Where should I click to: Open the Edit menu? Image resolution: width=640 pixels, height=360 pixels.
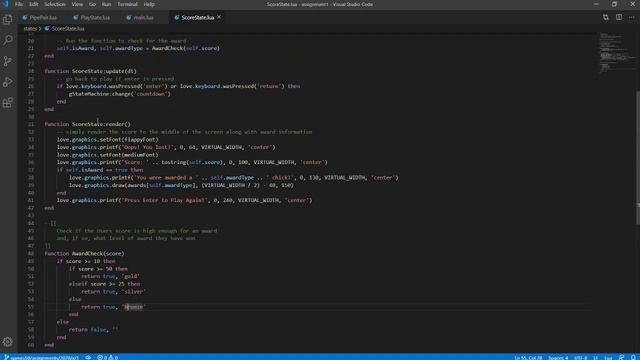[33, 4]
